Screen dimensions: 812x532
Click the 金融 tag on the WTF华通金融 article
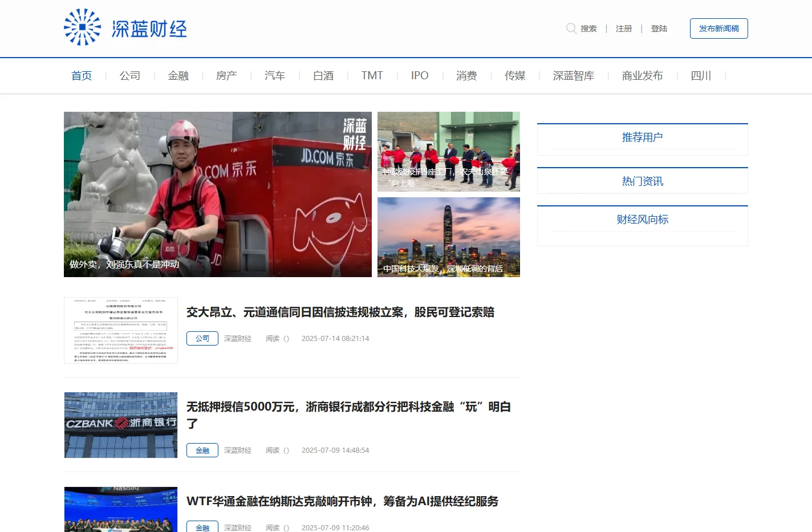click(x=202, y=527)
